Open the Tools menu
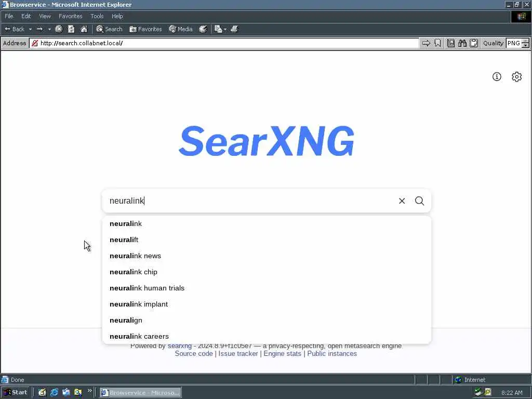Viewport: 532px width, 399px height. pos(97,16)
